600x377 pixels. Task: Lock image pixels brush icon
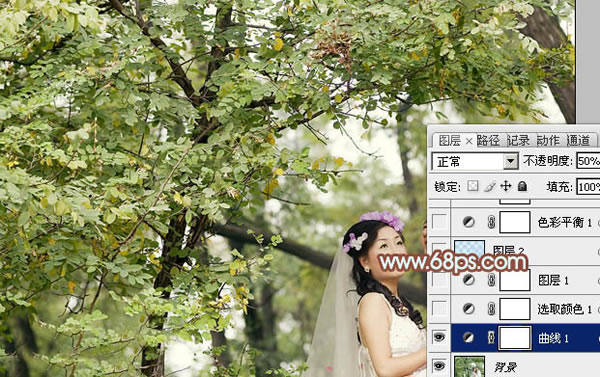489,186
